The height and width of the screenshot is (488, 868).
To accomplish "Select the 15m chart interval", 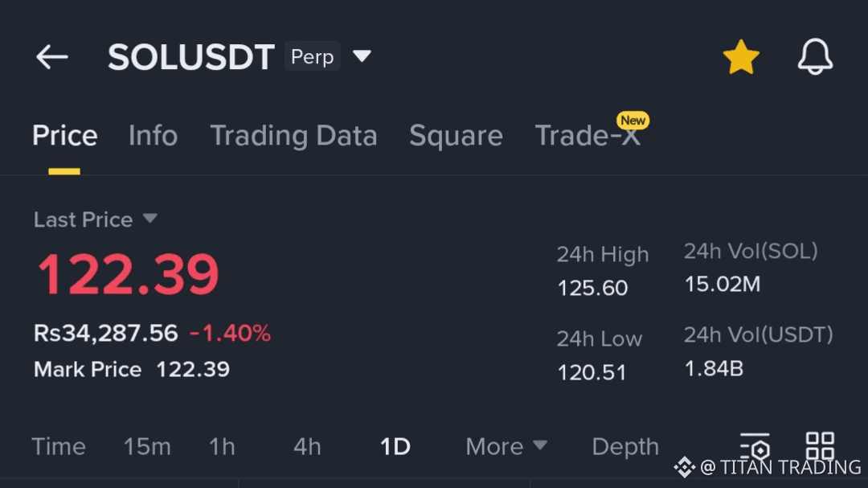I will point(147,446).
